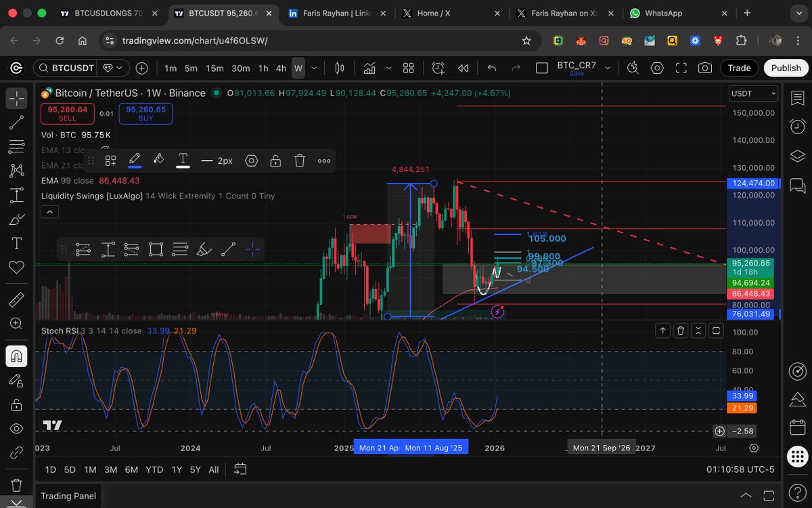Open the Trading Panel tab
812x508 pixels.
tap(68, 496)
